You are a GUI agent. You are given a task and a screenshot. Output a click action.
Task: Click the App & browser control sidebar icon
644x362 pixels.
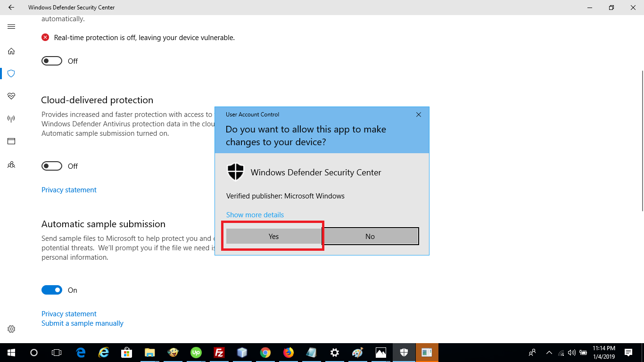coord(11,141)
